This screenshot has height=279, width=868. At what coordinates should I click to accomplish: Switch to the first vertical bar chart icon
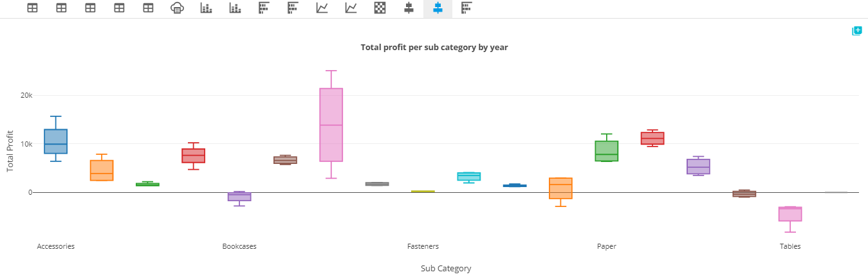tap(206, 8)
